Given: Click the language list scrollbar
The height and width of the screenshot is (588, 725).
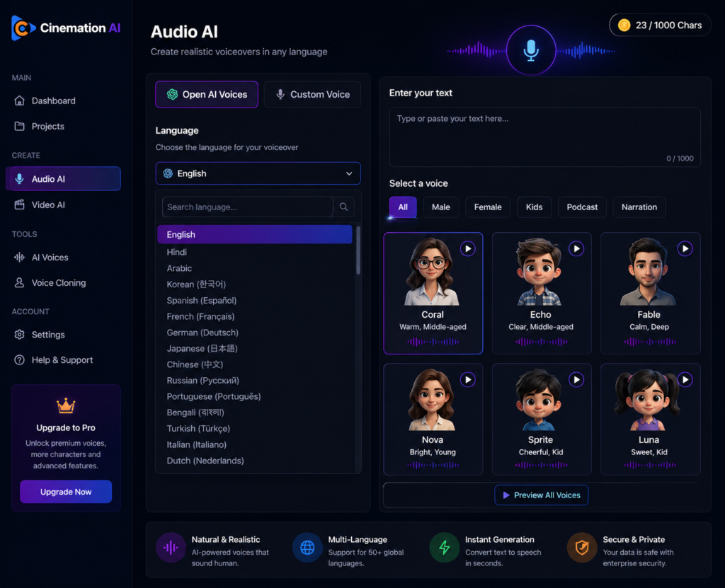Looking at the screenshot, I should [x=358, y=250].
